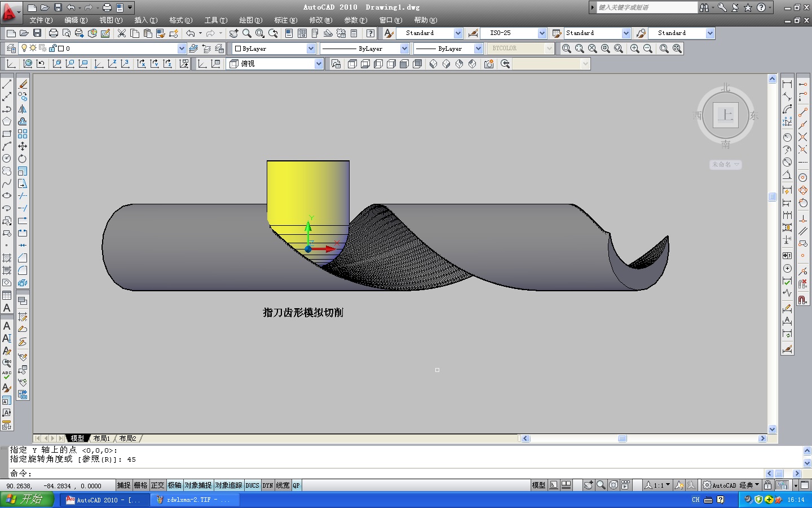Select the Erase tool
This screenshot has height=508, width=812.
(x=23, y=84)
